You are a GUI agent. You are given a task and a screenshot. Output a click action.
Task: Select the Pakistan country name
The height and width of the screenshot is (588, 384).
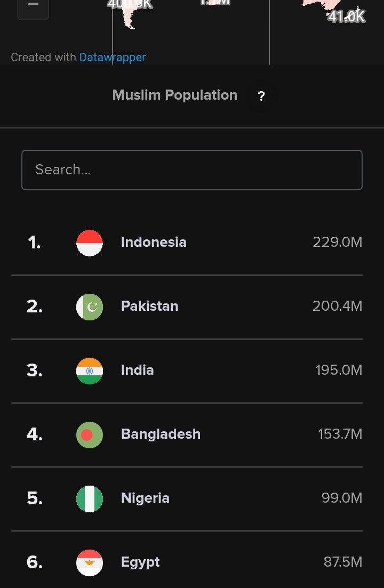coord(150,307)
